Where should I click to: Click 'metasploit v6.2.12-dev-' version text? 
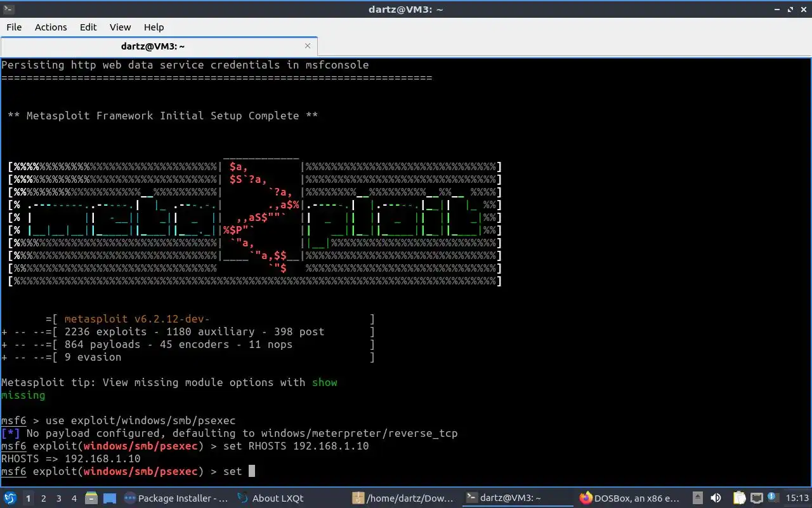pyautogui.click(x=137, y=319)
